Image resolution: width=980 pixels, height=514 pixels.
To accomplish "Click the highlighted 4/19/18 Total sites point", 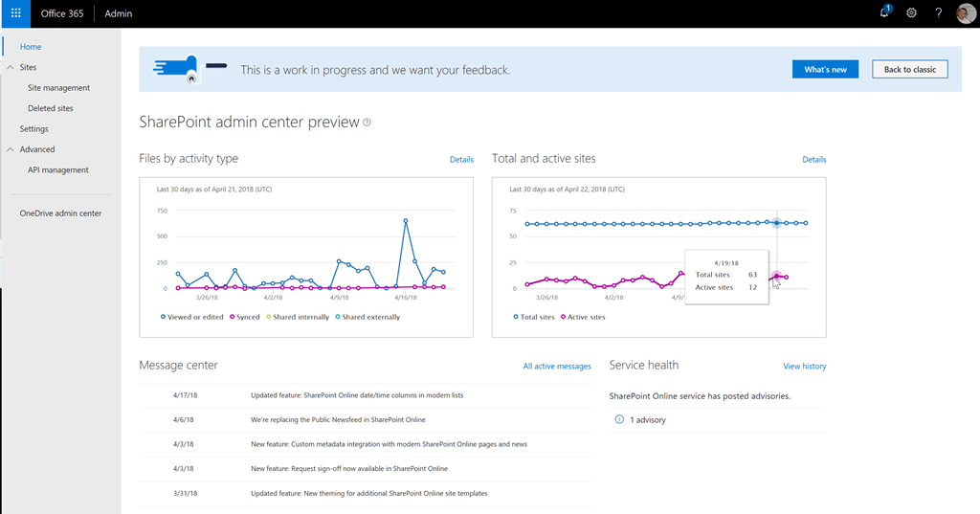I will click(x=777, y=223).
